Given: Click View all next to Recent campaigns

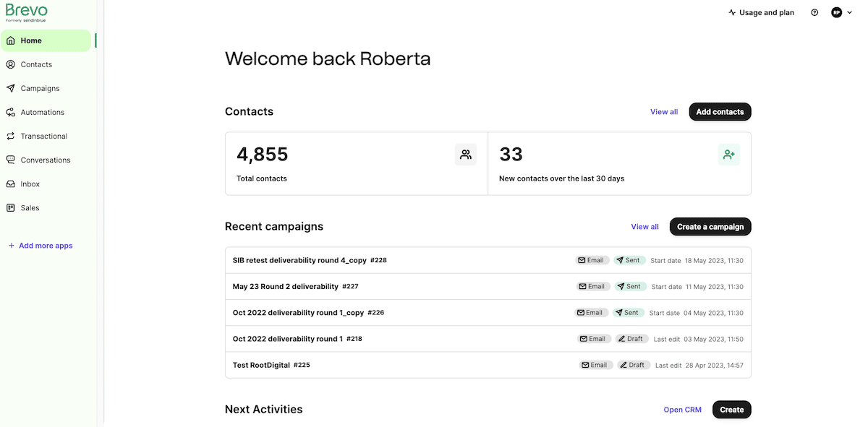Looking at the screenshot, I should tap(644, 226).
